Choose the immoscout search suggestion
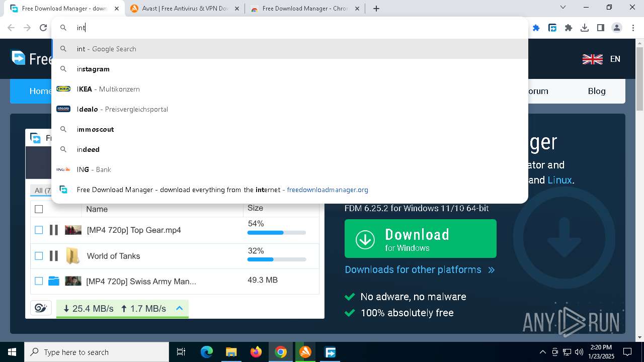Viewport: 644px width, 362px height. point(290,129)
